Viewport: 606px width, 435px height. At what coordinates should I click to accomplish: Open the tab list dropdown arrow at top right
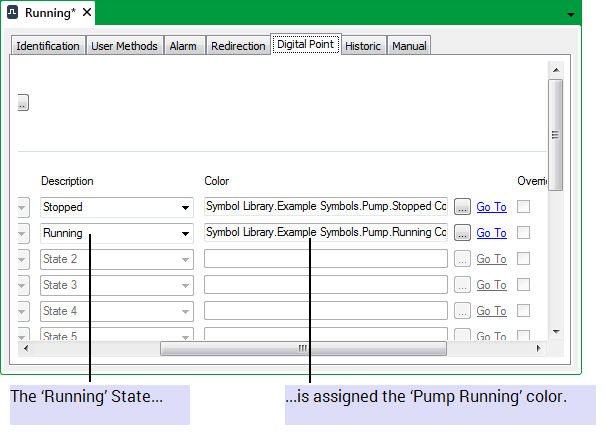(571, 15)
